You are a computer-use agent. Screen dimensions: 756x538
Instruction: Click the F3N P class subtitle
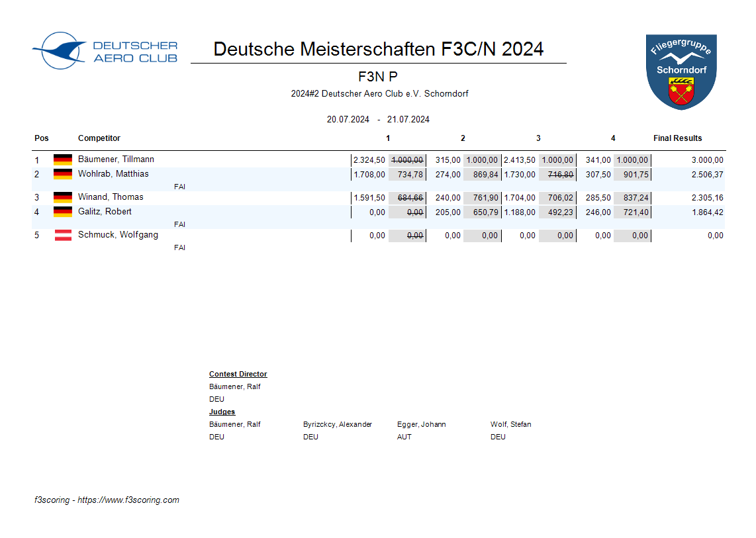[377, 77]
